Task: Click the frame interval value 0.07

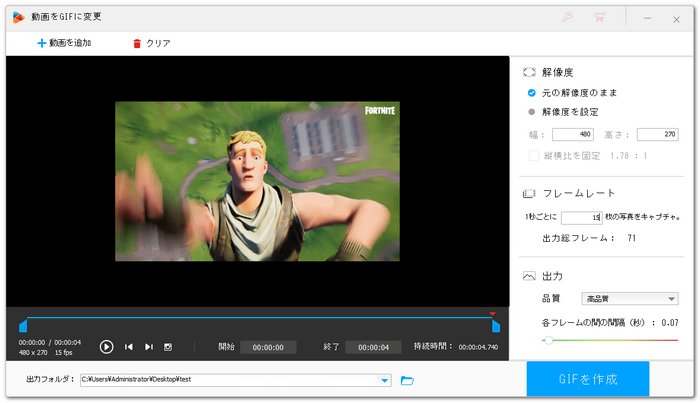Action: (x=670, y=323)
